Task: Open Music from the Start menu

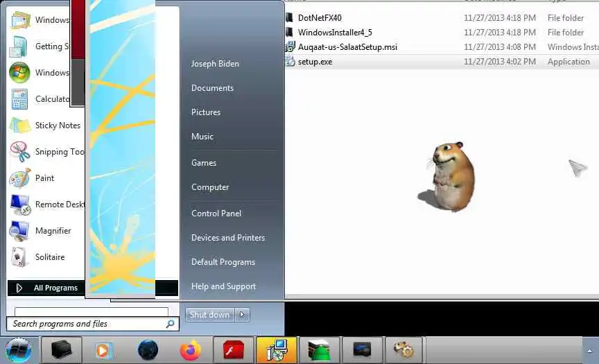Action: [x=202, y=137]
